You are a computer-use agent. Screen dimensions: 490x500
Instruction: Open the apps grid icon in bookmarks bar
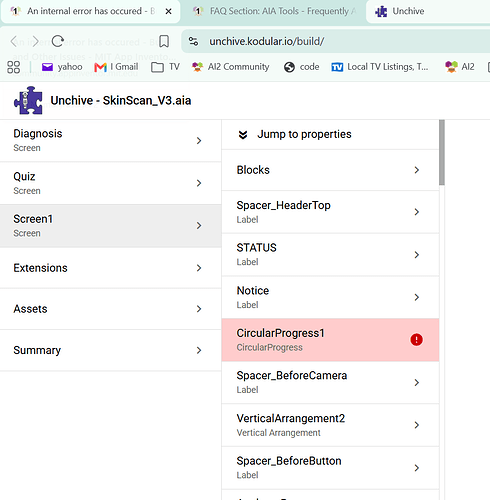click(14, 67)
